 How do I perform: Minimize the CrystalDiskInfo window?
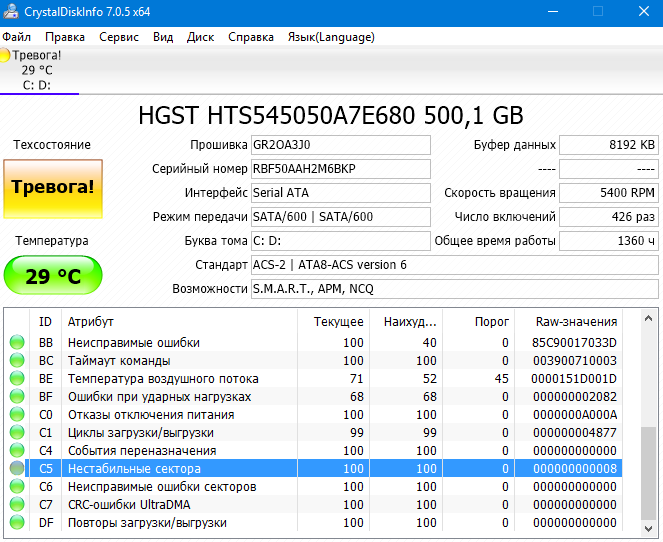[x=553, y=11]
